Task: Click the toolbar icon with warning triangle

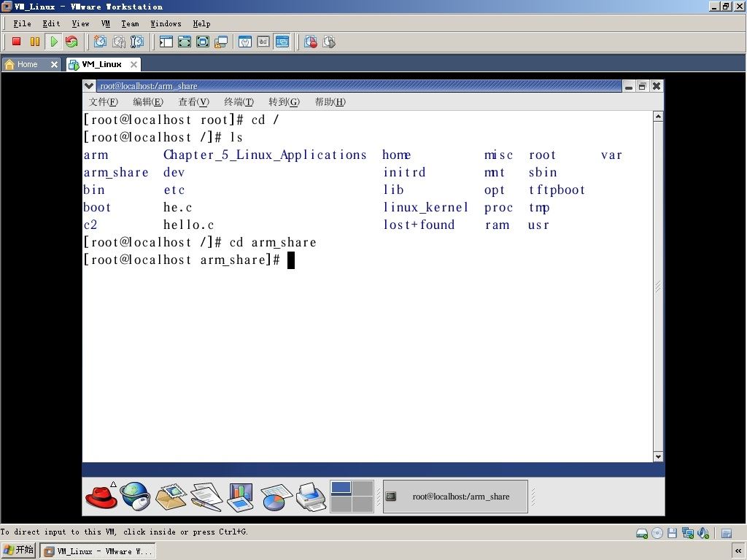Action: point(221,42)
